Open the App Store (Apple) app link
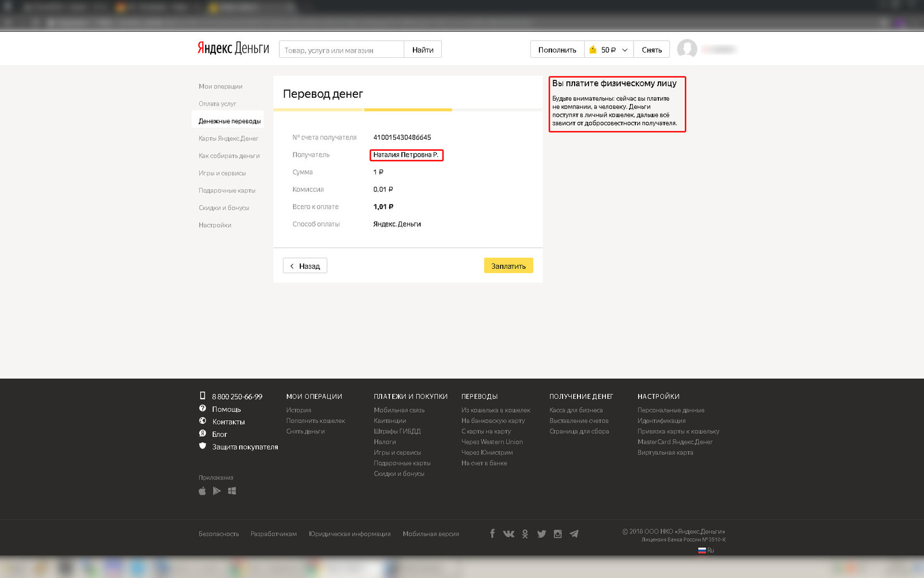The width and height of the screenshot is (924, 578). (202, 491)
